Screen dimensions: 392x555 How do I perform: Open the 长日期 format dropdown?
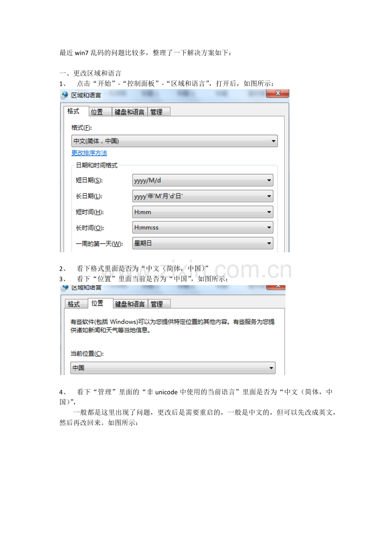click(203, 196)
